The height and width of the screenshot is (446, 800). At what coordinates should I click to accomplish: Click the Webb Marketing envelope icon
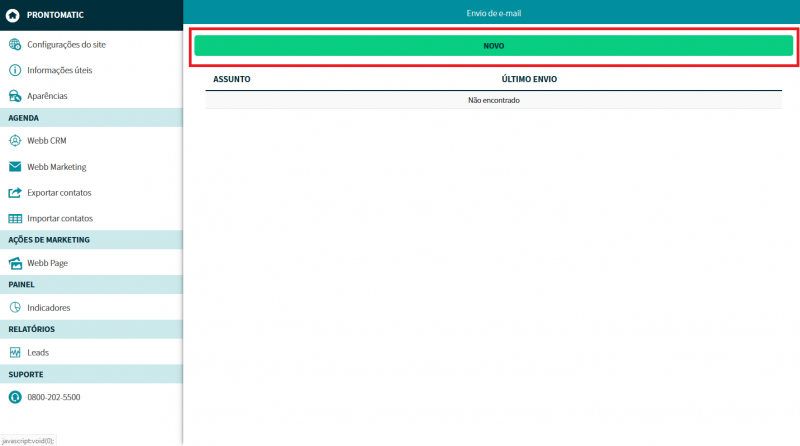tap(15, 167)
